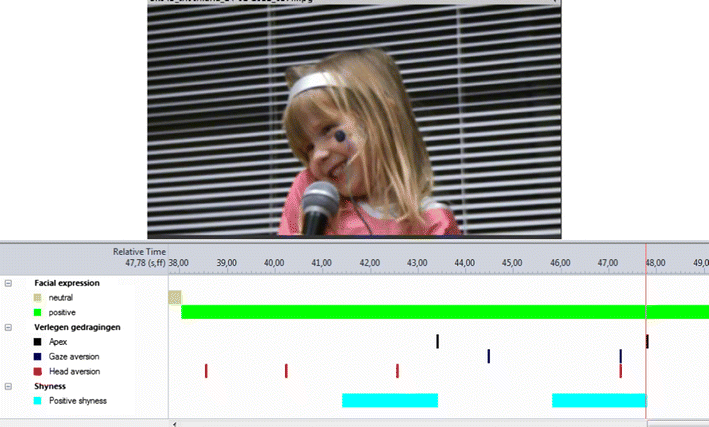Select the Gaze aversion behavior label
This screenshot has width=709, height=427.
pos(74,356)
